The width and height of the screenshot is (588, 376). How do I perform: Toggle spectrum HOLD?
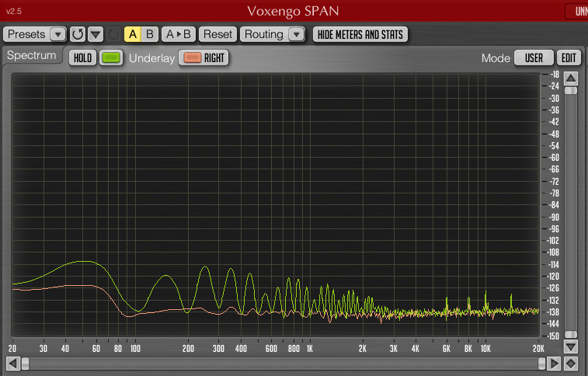click(82, 57)
